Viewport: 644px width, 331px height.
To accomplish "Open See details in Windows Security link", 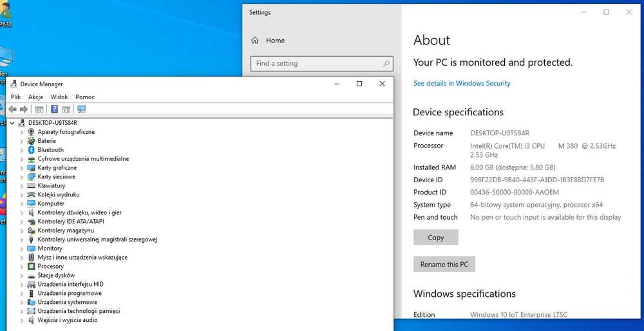I will click(x=462, y=83).
